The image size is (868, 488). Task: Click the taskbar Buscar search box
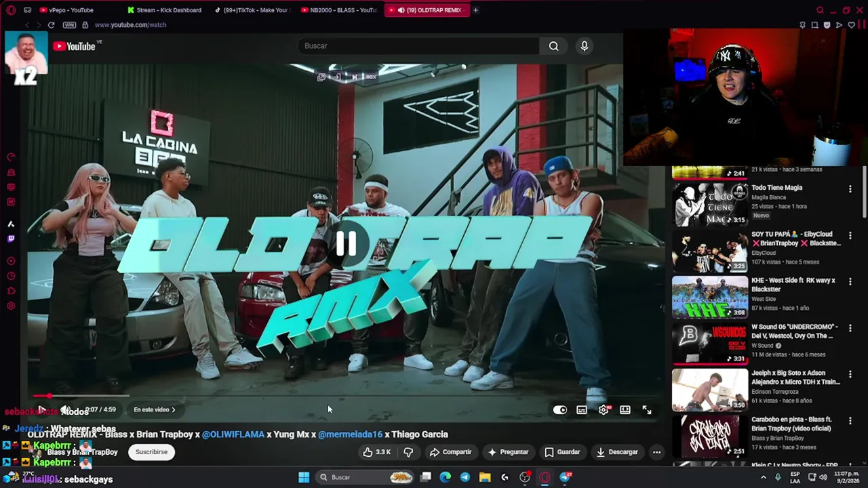tap(366, 477)
